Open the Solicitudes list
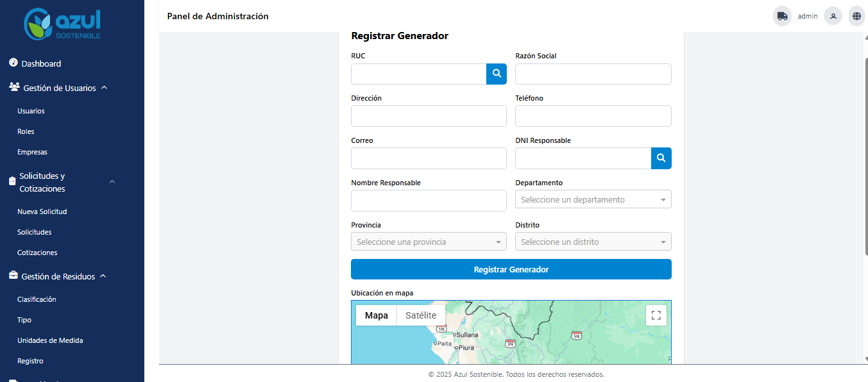Viewport: 868px width, 382px height. (x=35, y=232)
